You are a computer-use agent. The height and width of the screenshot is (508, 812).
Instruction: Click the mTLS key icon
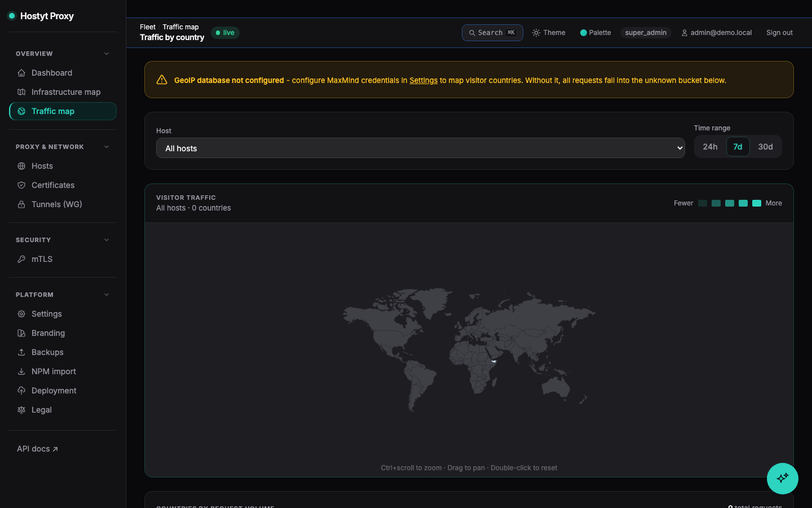coord(21,259)
